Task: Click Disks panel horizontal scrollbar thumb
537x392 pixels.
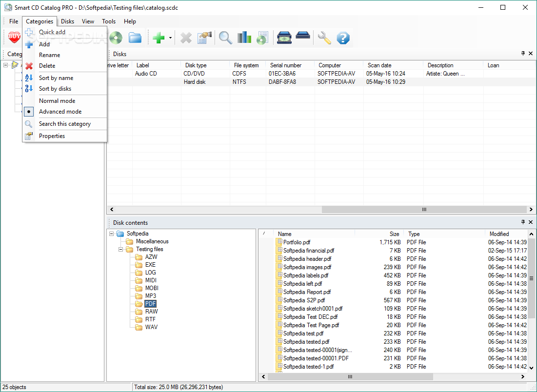Action: [424, 210]
